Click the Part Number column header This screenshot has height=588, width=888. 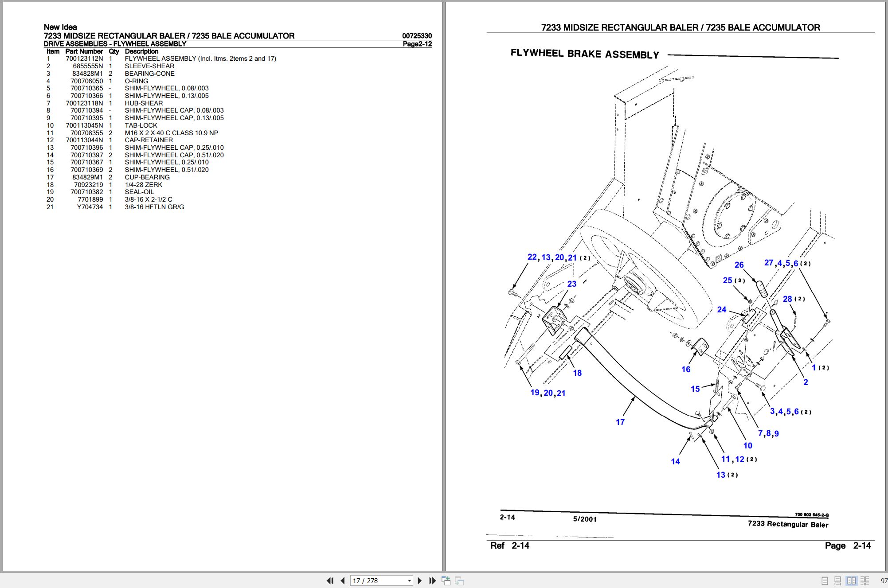[84, 51]
